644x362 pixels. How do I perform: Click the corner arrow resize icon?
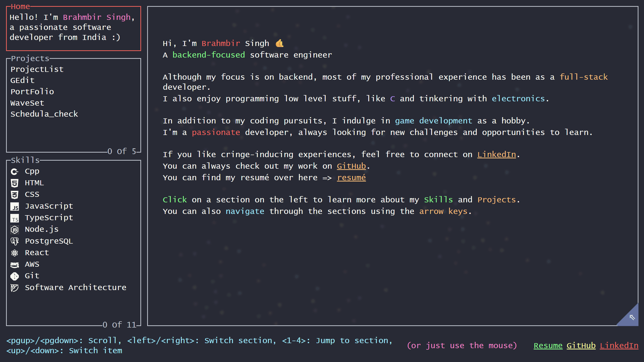click(632, 317)
